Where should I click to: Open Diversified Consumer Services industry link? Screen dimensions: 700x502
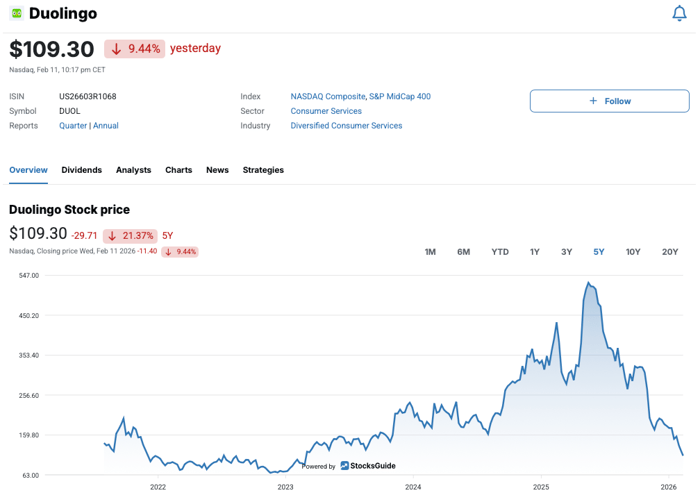coord(346,126)
